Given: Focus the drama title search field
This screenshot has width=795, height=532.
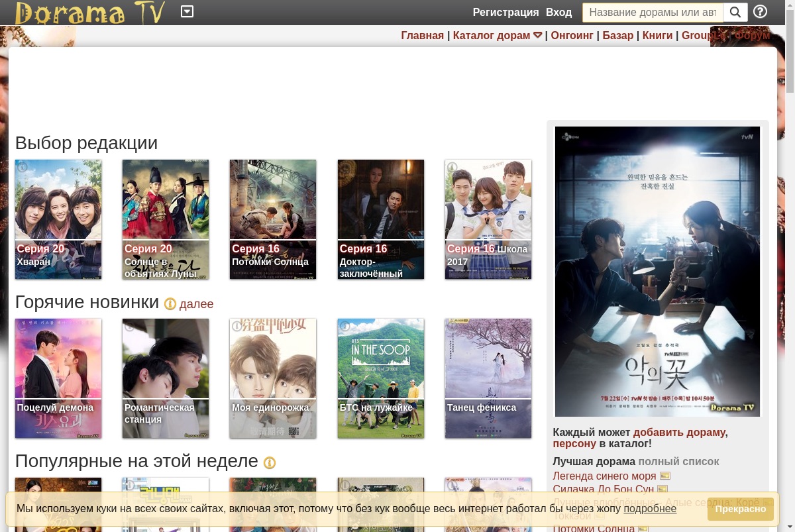Looking at the screenshot, I should click(x=653, y=13).
